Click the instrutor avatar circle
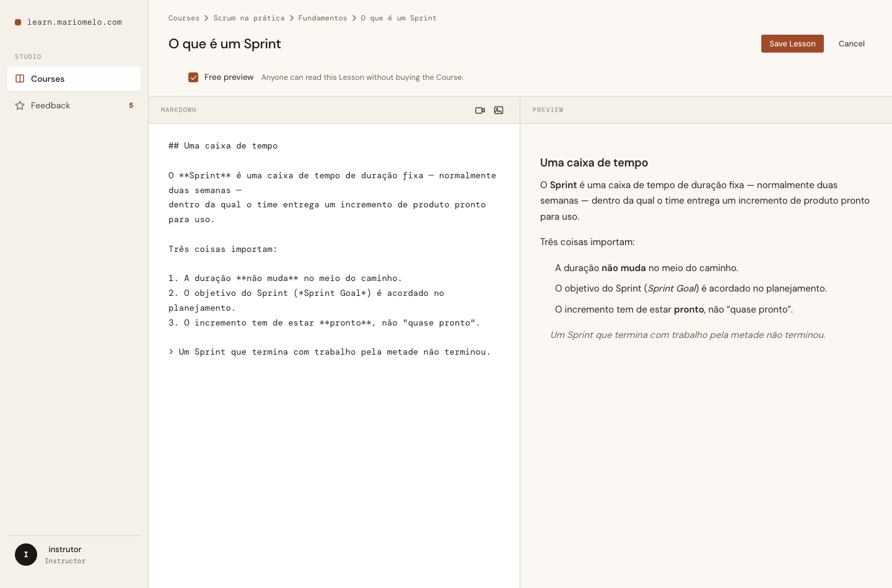This screenshot has width=892, height=588. [x=26, y=555]
